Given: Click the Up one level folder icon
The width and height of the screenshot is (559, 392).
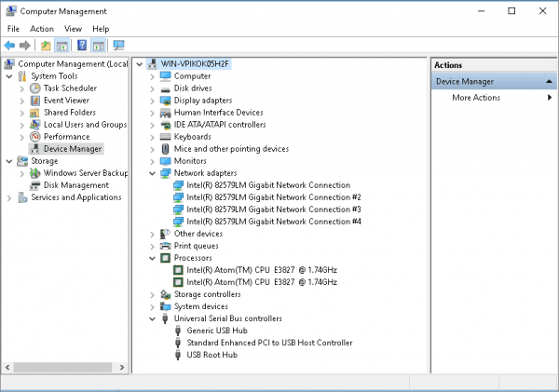Looking at the screenshot, I should point(46,46).
